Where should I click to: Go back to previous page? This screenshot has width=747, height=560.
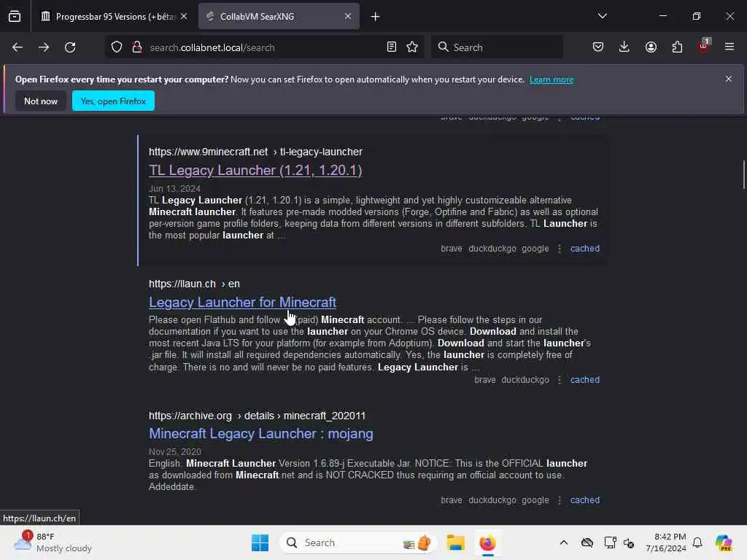tap(18, 47)
